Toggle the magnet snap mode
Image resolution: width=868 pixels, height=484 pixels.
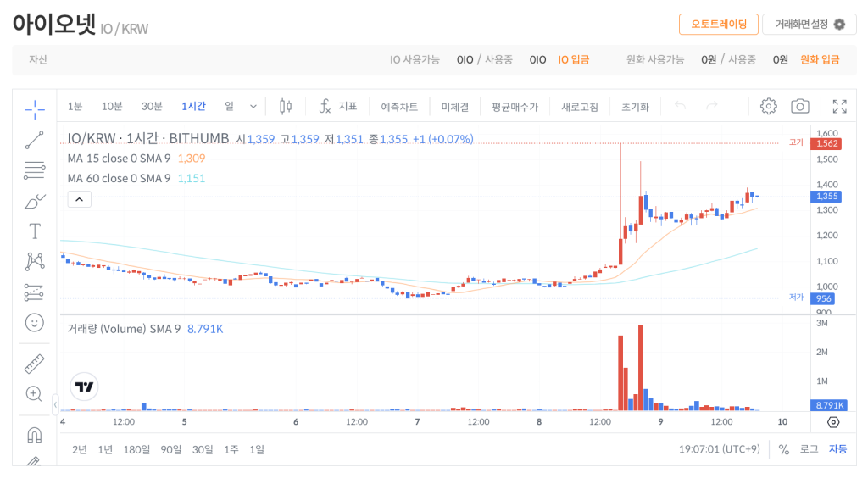click(x=34, y=436)
